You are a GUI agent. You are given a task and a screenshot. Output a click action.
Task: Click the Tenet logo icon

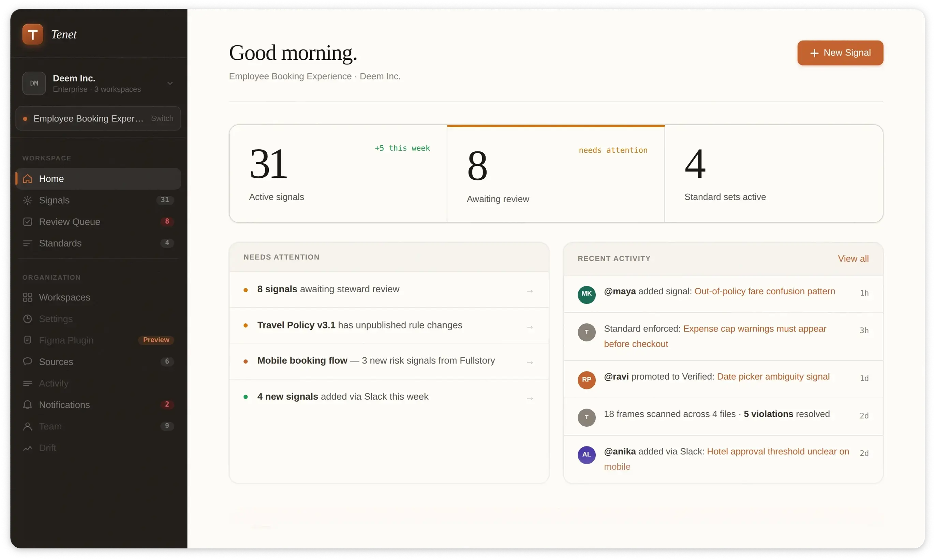(x=32, y=34)
